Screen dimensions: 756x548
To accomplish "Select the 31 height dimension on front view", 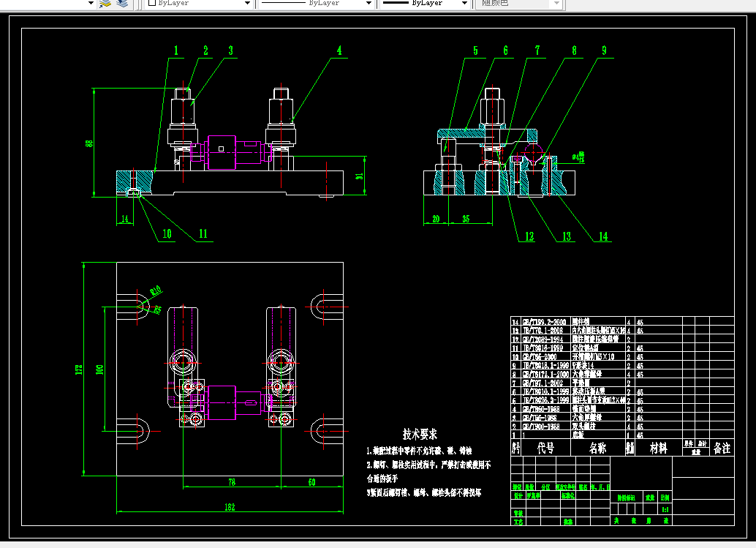I will click(359, 176).
